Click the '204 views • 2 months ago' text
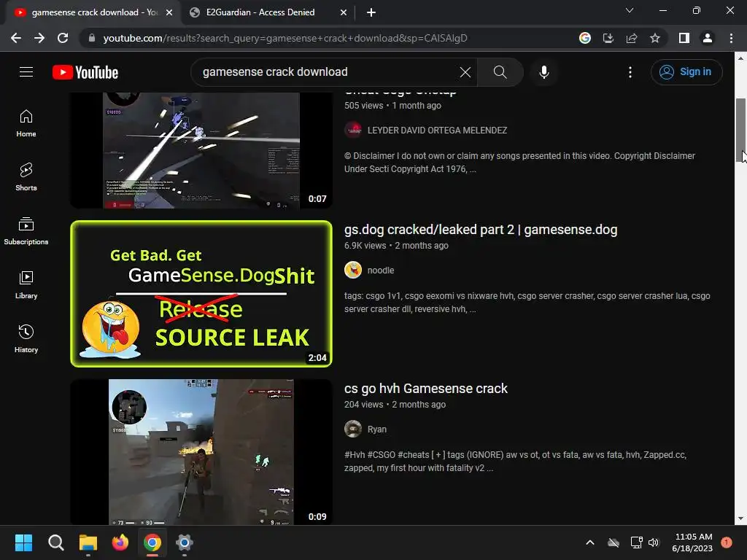747x560 pixels. 395,405
